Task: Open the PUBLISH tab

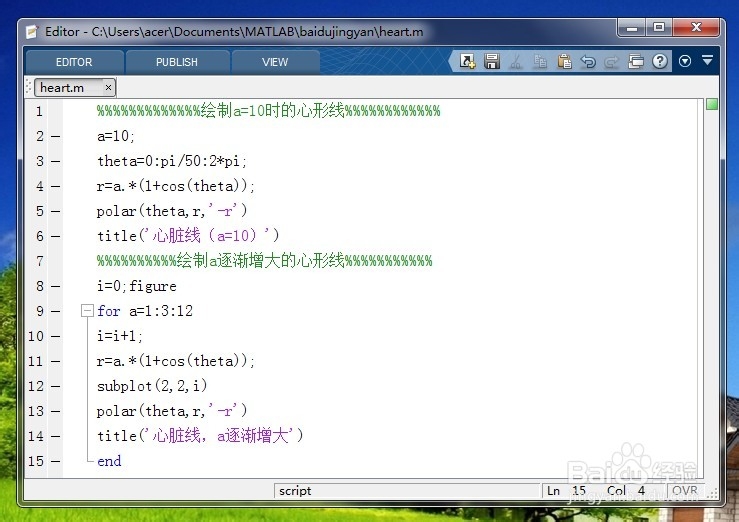Action: point(177,62)
